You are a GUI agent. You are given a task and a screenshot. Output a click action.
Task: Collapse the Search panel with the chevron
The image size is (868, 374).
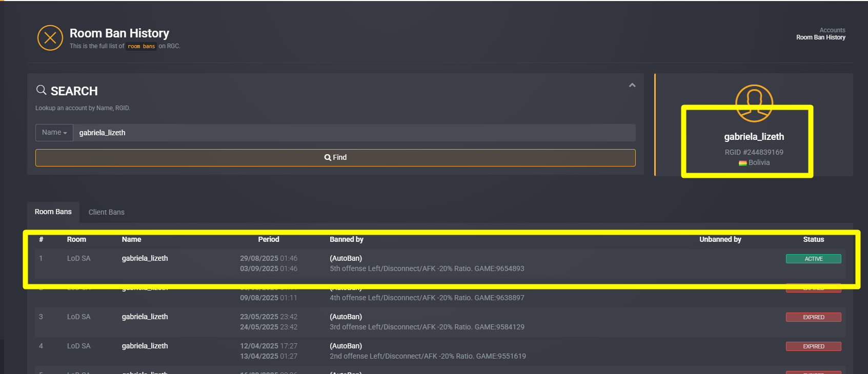click(632, 85)
